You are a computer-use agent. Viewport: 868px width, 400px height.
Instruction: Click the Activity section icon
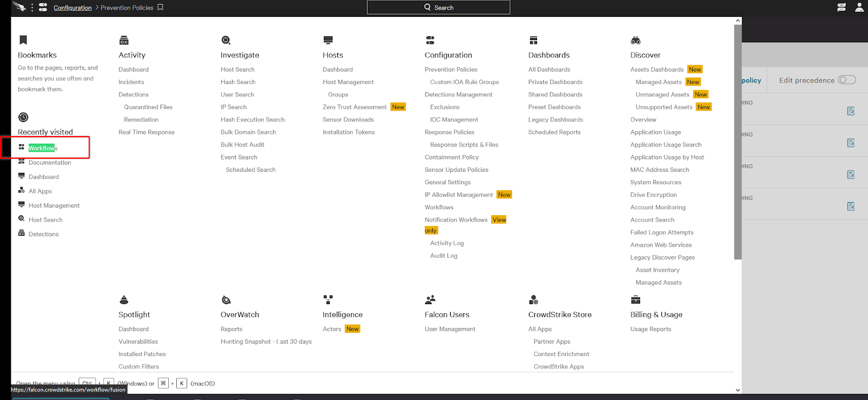[124, 40]
